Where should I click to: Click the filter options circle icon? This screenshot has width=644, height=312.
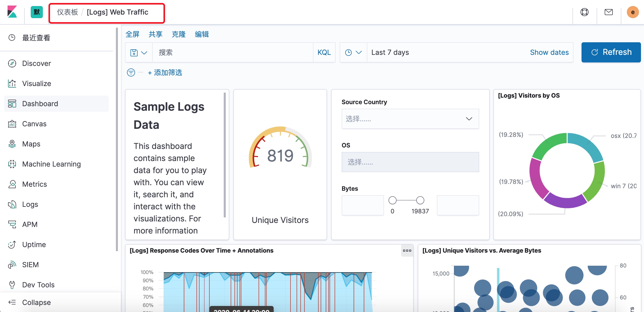pos(131,73)
